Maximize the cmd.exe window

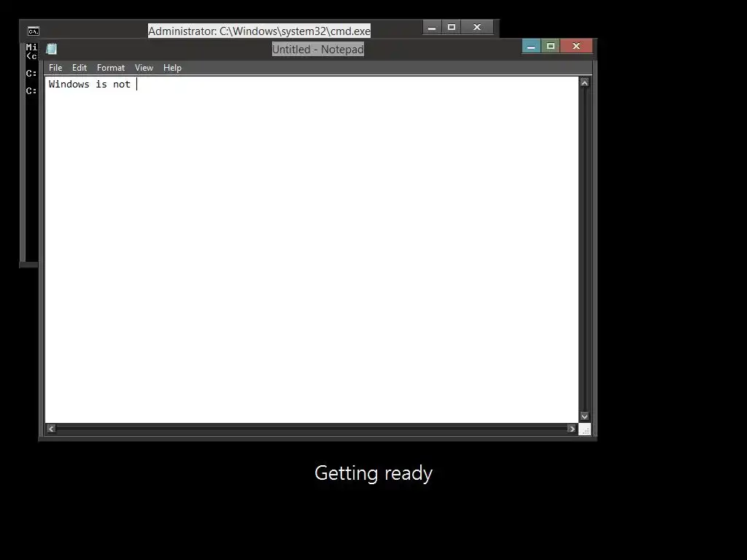pyautogui.click(x=451, y=27)
